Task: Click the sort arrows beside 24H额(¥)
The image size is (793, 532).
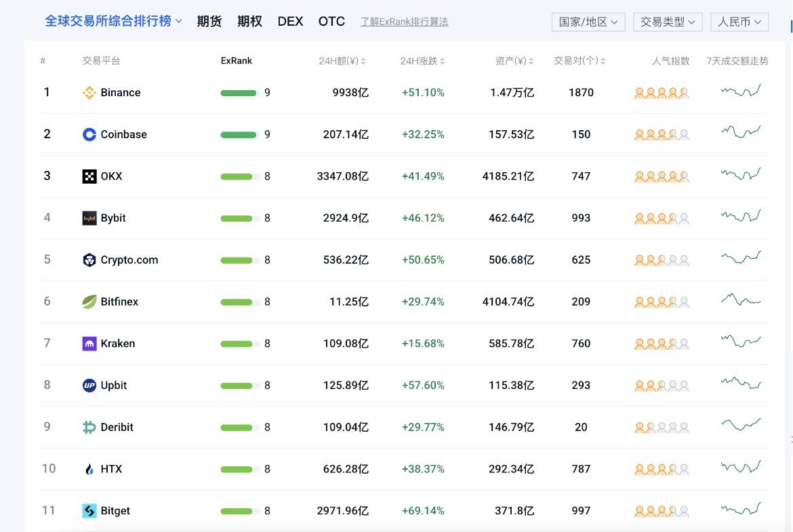Action: pyautogui.click(x=363, y=61)
